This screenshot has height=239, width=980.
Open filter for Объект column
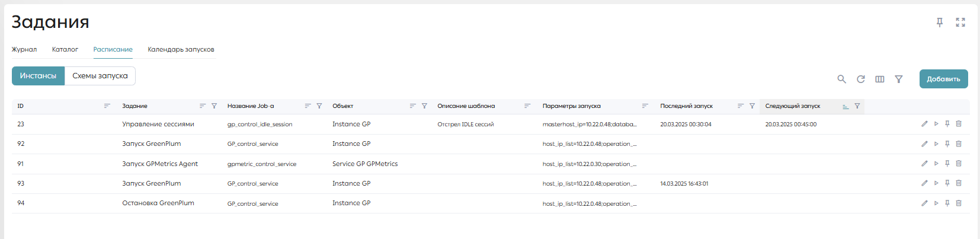(x=424, y=106)
